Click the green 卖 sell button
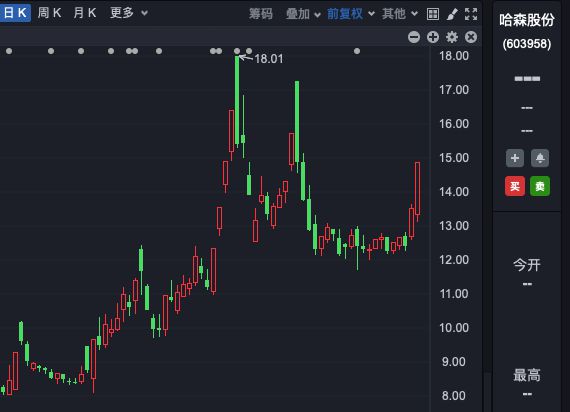570x412 pixels. [x=540, y=186]
